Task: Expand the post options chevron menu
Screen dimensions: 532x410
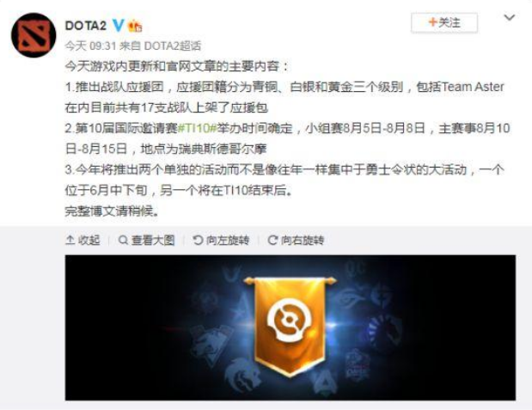Action: [x=510, y=18]
